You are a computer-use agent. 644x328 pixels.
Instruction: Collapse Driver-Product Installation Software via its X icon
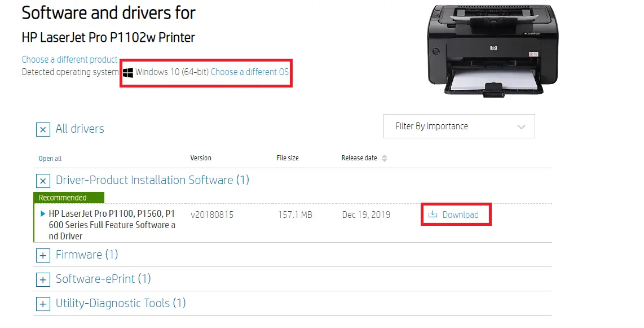(43, 180)
